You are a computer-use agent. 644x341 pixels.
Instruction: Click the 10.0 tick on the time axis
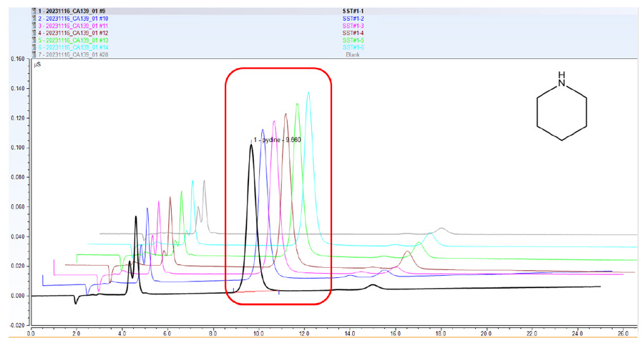coord(258,332)
